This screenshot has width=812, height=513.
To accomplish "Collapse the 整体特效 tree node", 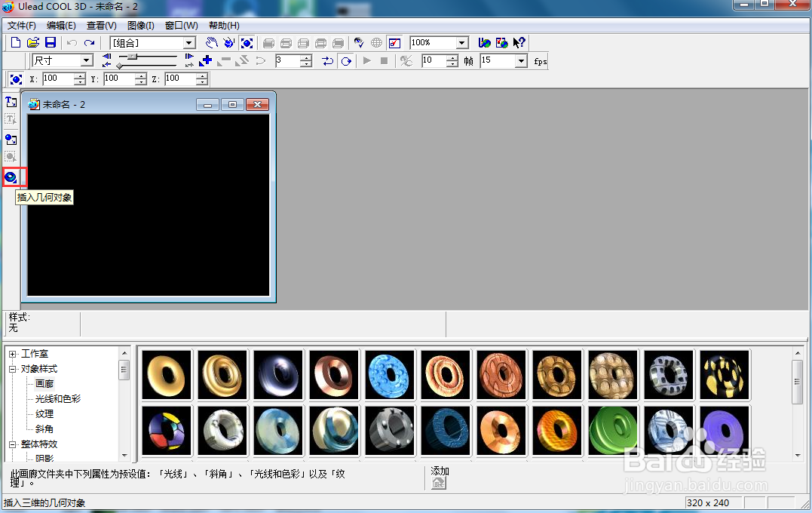I will point(12,444).
